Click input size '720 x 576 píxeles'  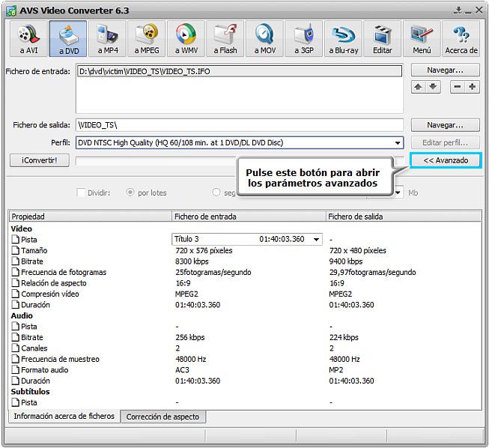[x=204, y=250]
